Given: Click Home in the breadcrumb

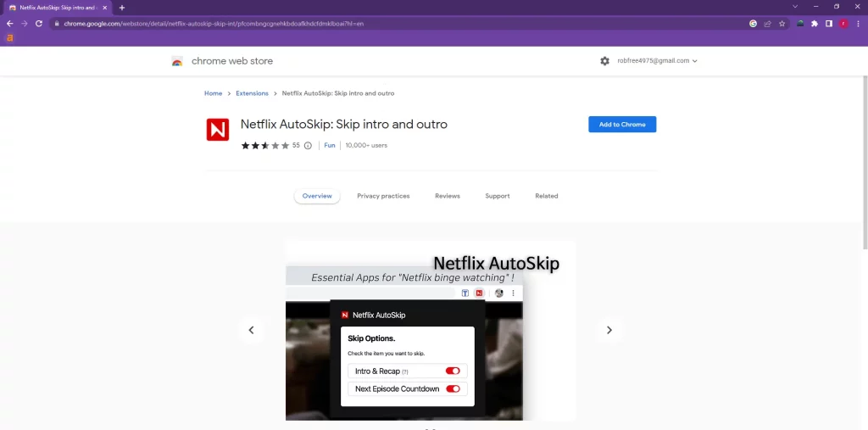Looking at the screenshot, I should (213, 93).
